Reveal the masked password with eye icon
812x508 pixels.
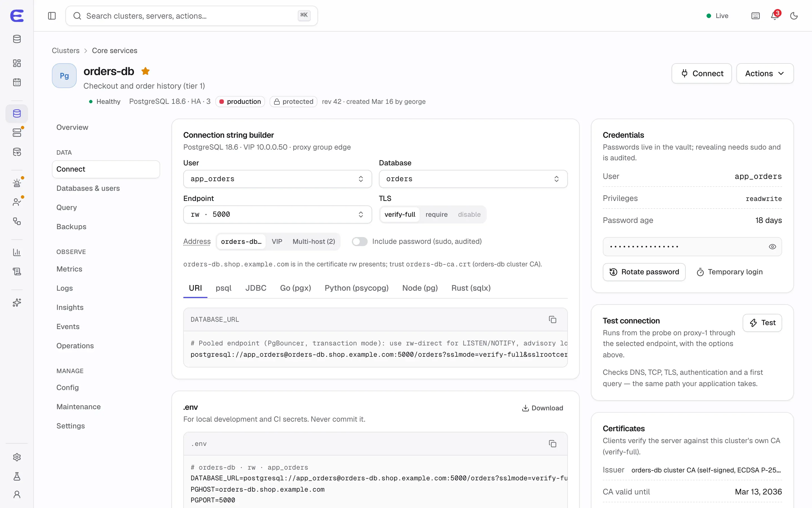772,247
